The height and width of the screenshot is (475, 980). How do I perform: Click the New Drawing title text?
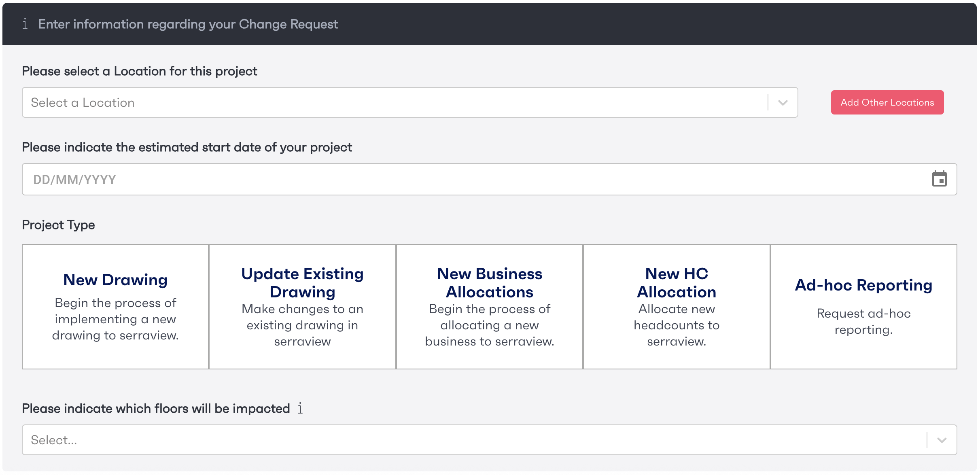point(115,280)
